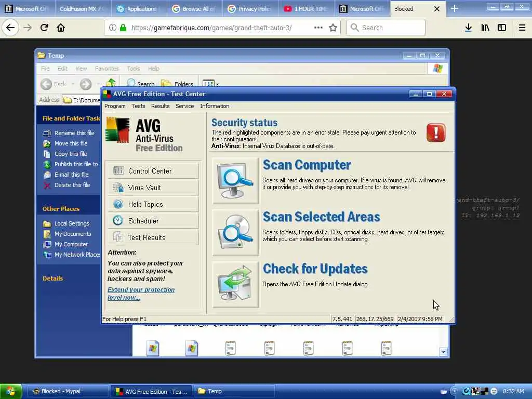Open My Network Places in Temp window
This screenshot has height=399, width=532.
click(71, 255)
